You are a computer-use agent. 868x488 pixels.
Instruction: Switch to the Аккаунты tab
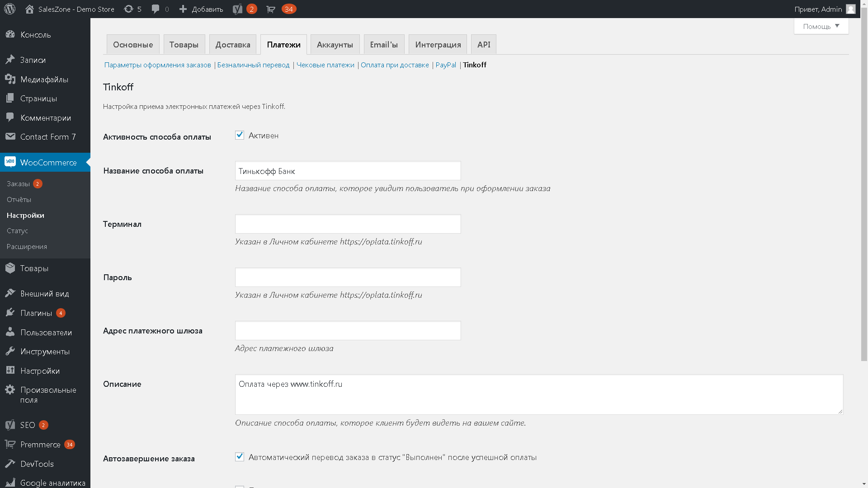click(x=335, y=44)
